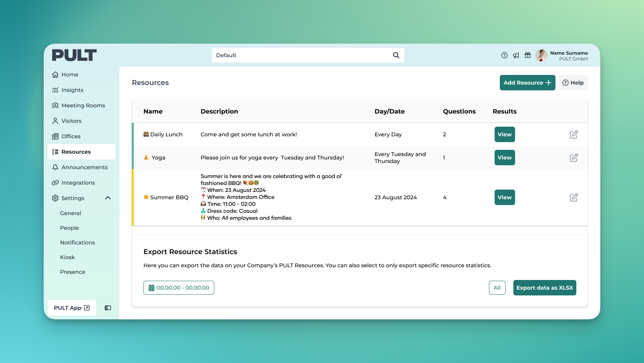Click the 23 August 2024 date cell
This screenshot has height=363, width=644.
[x=396, y=197]
